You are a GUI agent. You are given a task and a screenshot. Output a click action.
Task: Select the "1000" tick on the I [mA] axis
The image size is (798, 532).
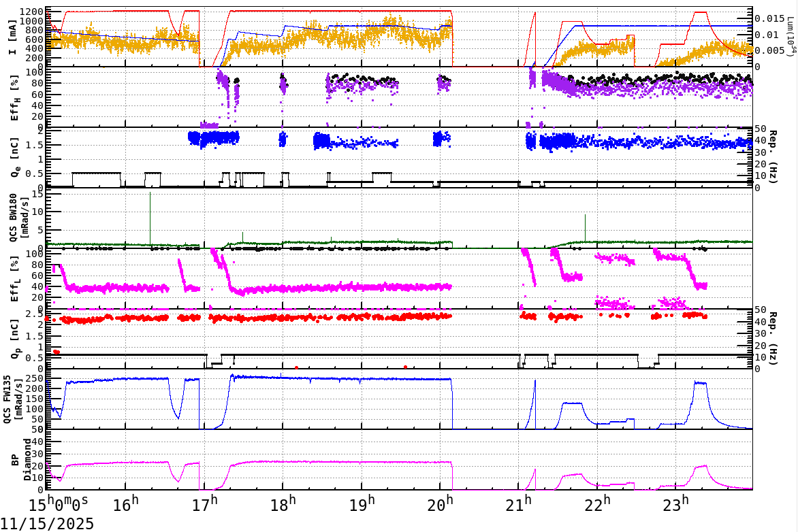point(33,21)
